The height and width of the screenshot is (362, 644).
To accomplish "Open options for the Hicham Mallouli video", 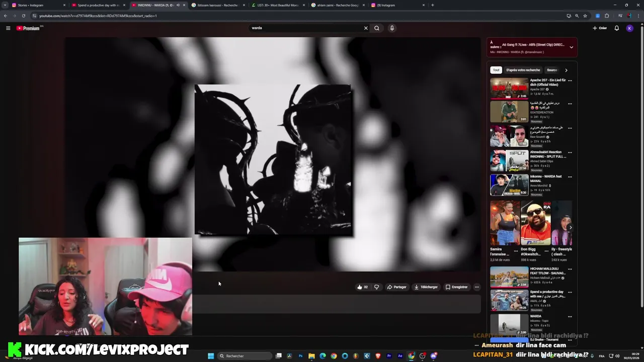I will click(x=570, y=269).
